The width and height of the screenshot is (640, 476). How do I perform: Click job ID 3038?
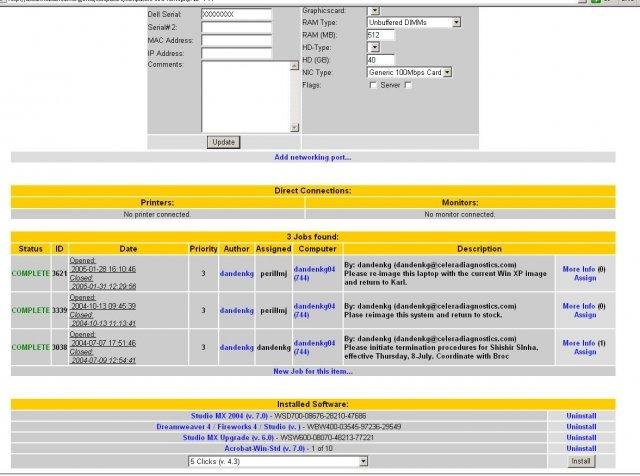point(60,347)
